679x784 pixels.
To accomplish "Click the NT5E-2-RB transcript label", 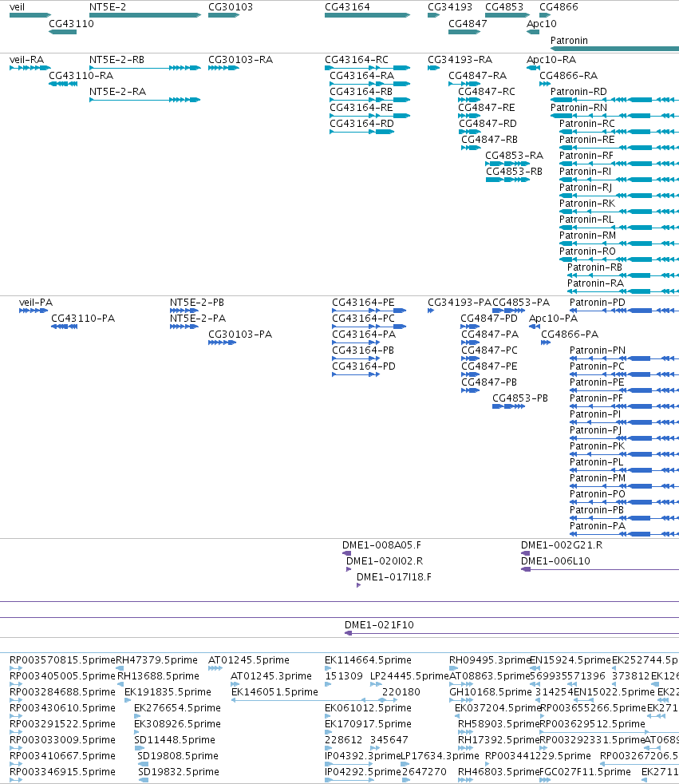I will [117, 60].
